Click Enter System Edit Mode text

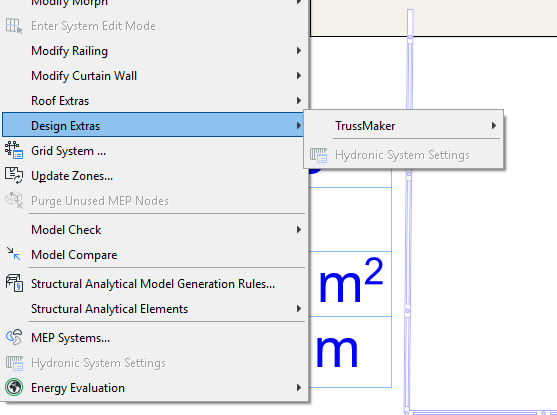click(x=93, y=26)
